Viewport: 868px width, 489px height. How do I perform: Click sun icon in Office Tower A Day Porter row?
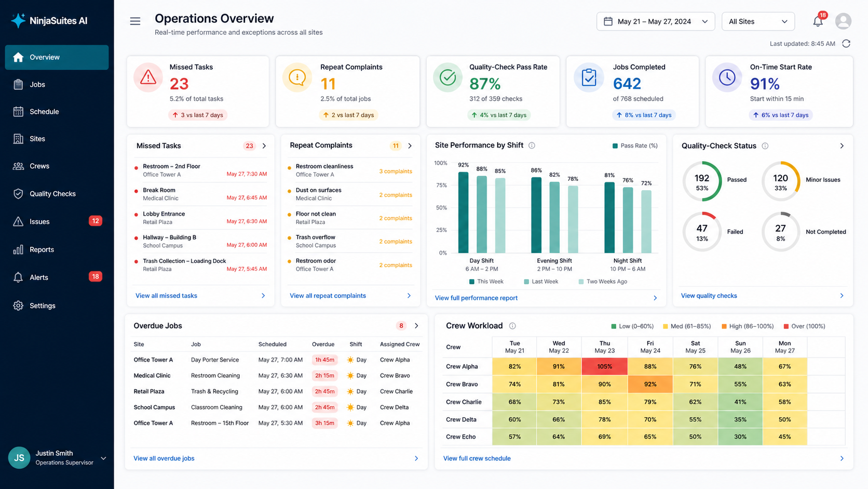click(x=350, y=360)
